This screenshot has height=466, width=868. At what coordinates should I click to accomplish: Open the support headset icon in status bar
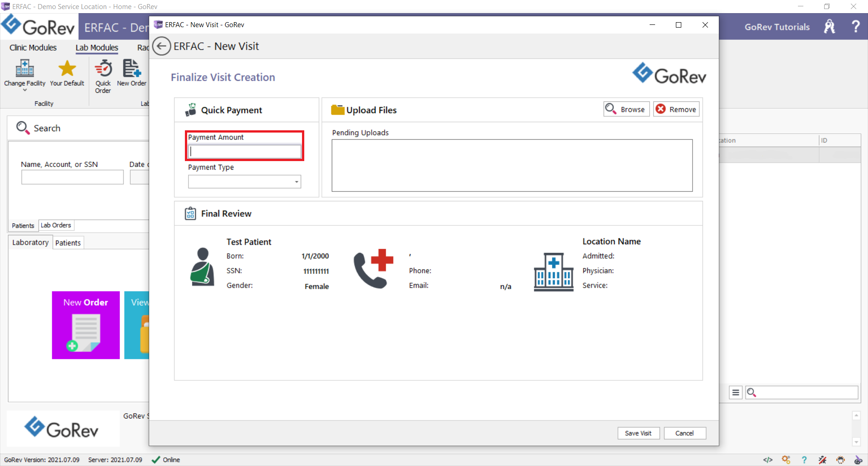click(x=840, y=460)
